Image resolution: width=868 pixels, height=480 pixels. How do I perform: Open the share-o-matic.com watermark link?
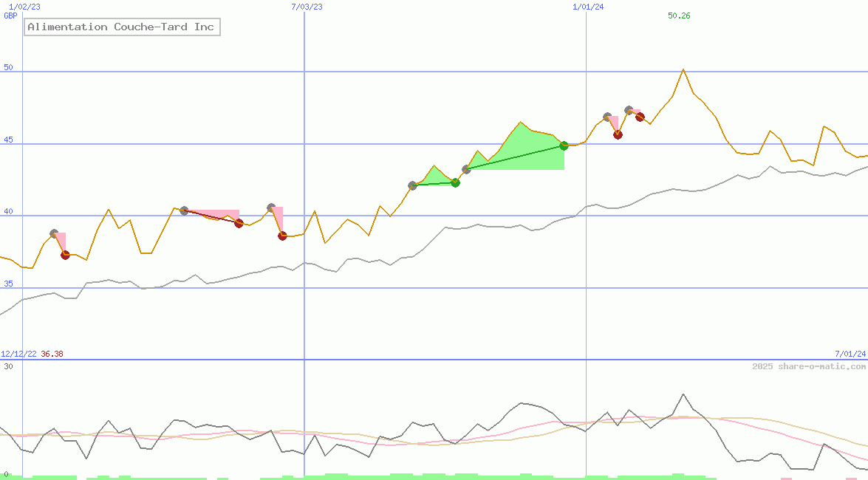pos(809,366)
